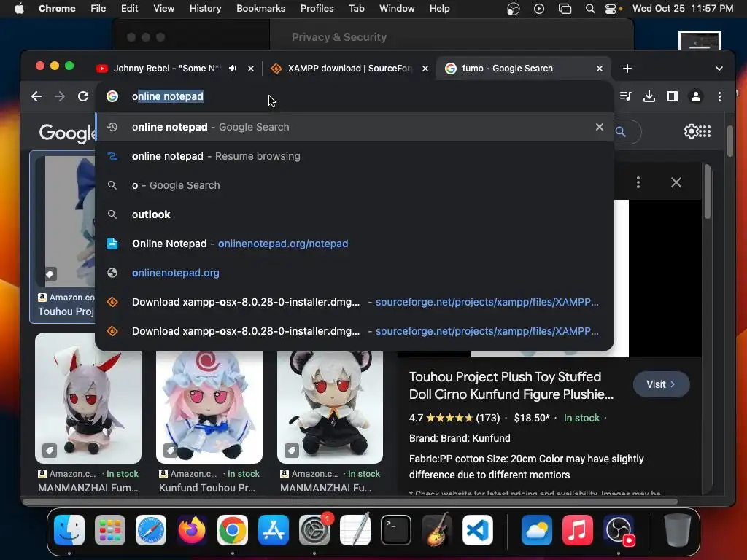Viewport: 747px width, 560px height.
Task: Open the Google apps grid
Action: (x=705, y=131)
